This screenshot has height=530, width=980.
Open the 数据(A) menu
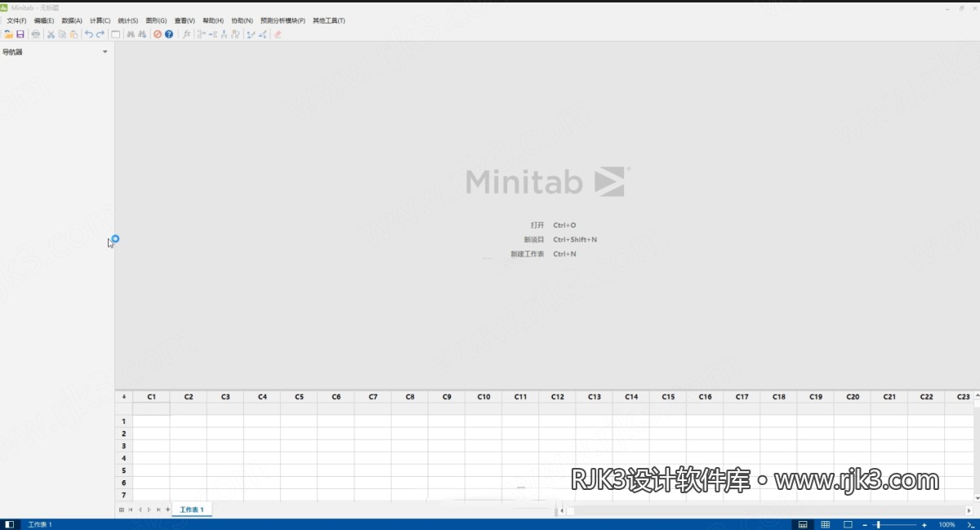pos(72,20)
